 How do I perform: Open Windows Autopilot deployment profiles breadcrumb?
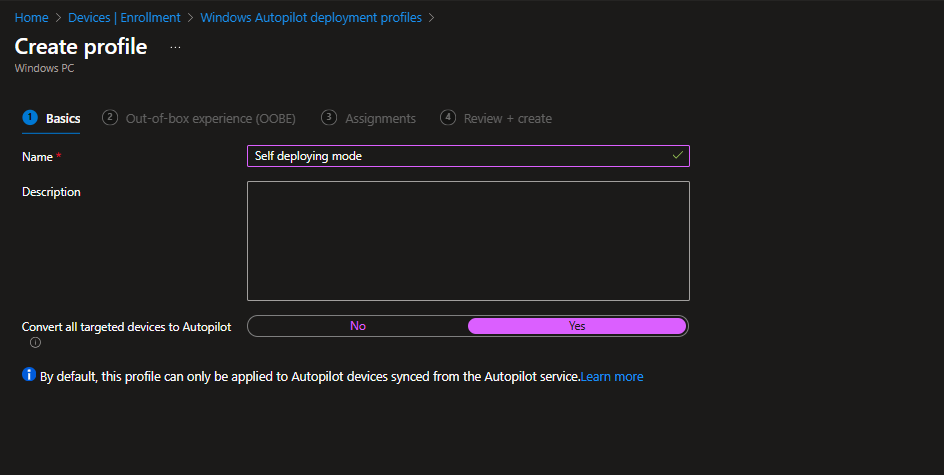click(311, 18)
